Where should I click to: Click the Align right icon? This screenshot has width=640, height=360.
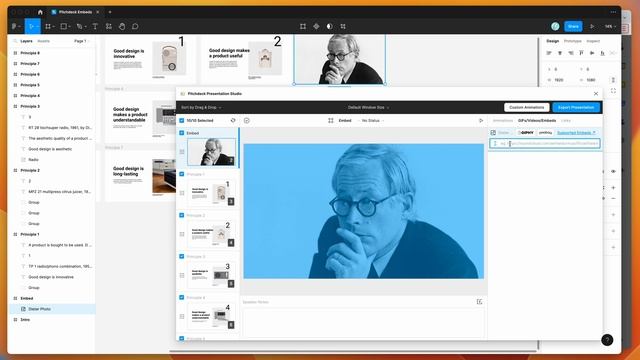(571, 53)
